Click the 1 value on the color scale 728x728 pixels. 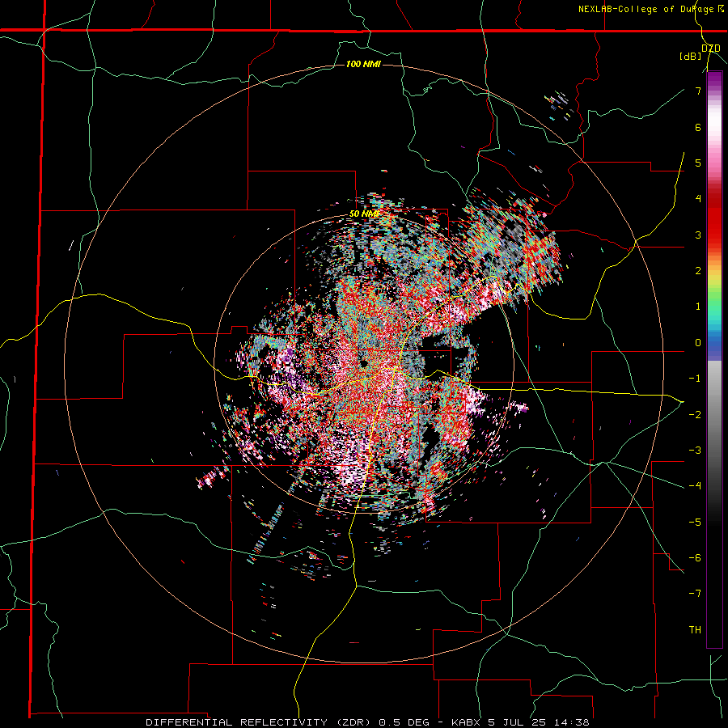click(698, 307)
